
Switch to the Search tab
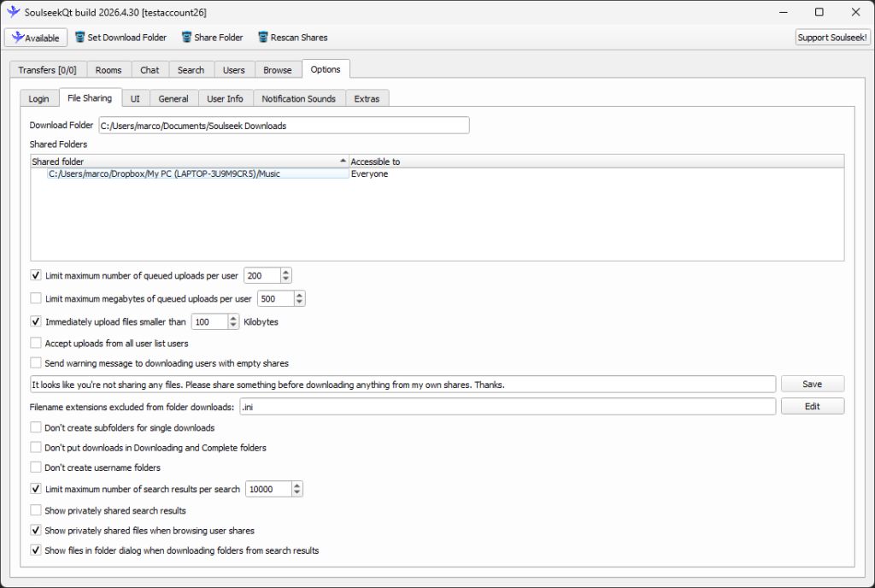point(191,70)
